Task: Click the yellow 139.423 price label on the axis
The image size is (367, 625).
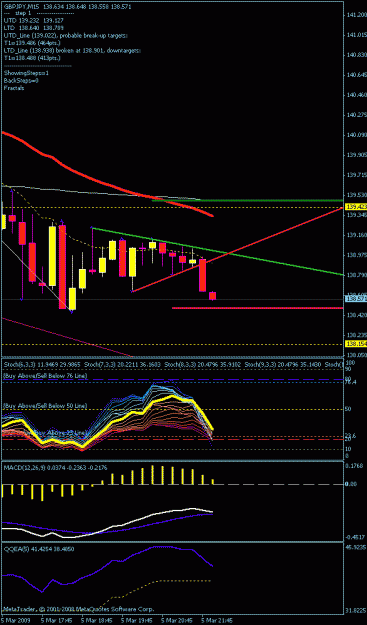Action: (356, 207)
